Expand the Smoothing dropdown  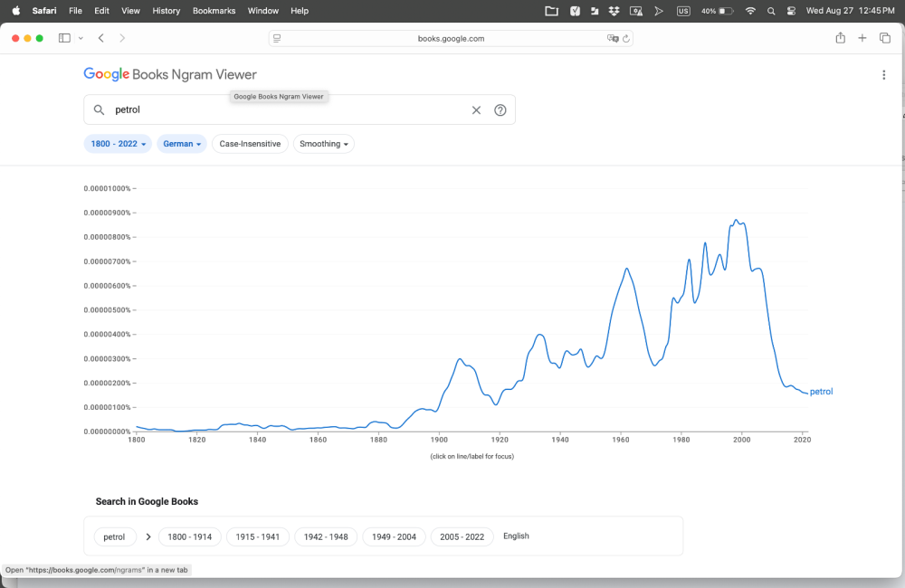pos(324,144)
